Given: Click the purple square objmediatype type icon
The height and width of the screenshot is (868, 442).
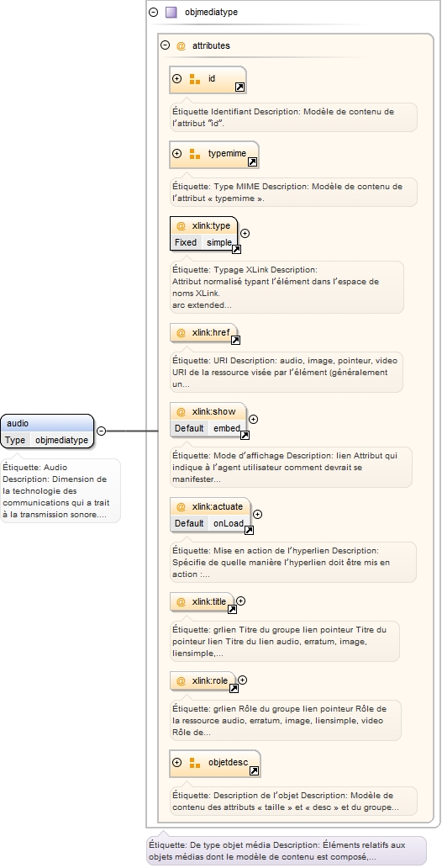Looking at the screenshot, I should click(171, 12).
